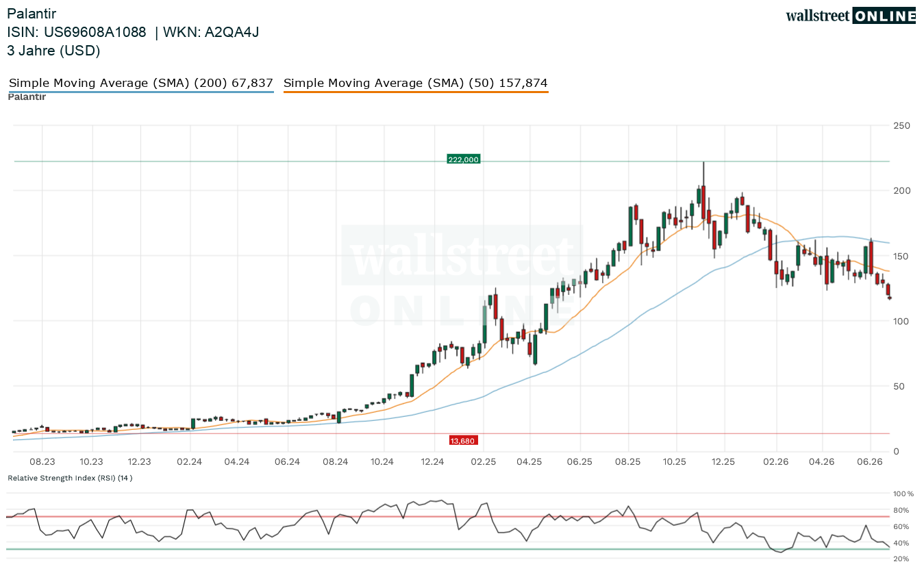The width and height of the screenshot is (924, 577).
Task: Click the wallstreet ONLINE logo
Action: pos(850,16)
